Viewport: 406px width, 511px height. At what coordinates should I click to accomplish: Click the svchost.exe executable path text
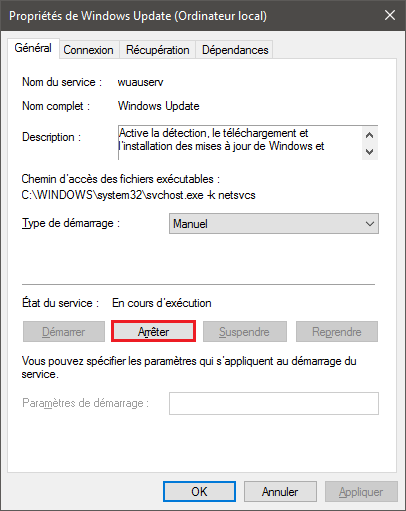[x=138, y=195]
